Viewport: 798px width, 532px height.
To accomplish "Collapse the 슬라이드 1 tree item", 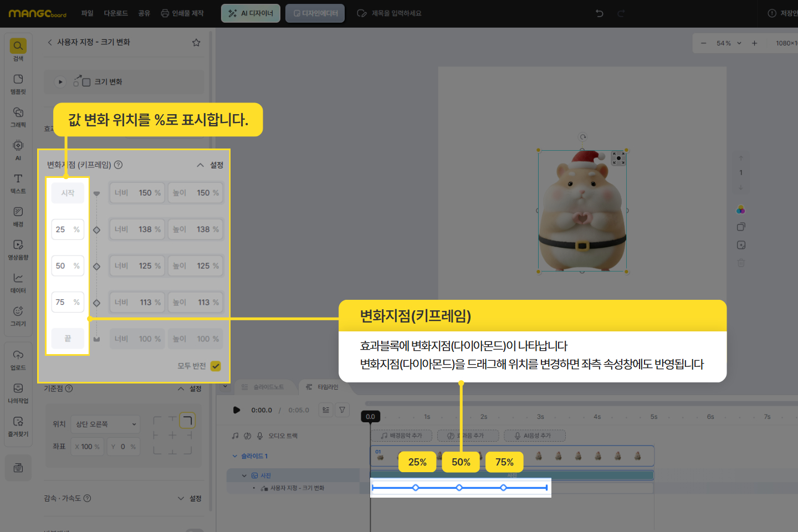I will coord(235,456).
